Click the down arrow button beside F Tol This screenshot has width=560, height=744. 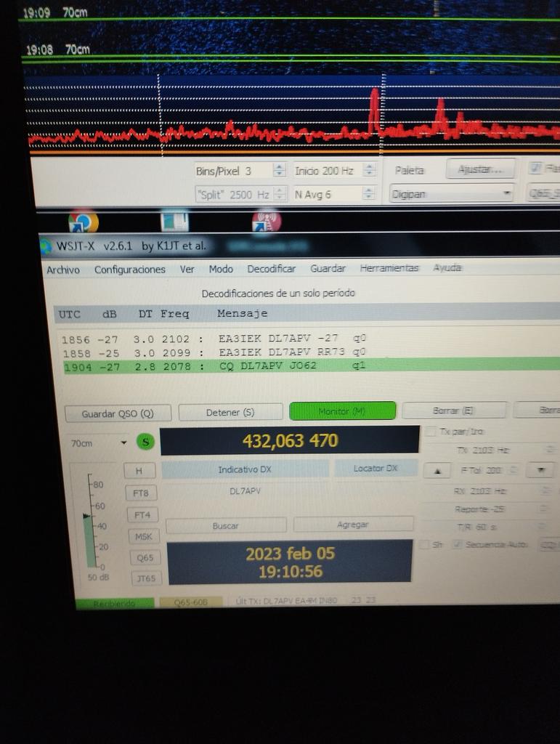coord(540,470)
